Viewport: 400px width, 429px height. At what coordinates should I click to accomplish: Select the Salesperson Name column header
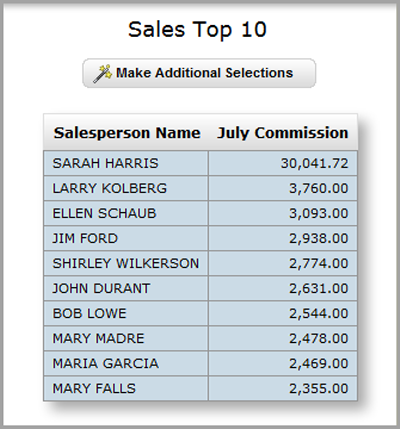127,133
